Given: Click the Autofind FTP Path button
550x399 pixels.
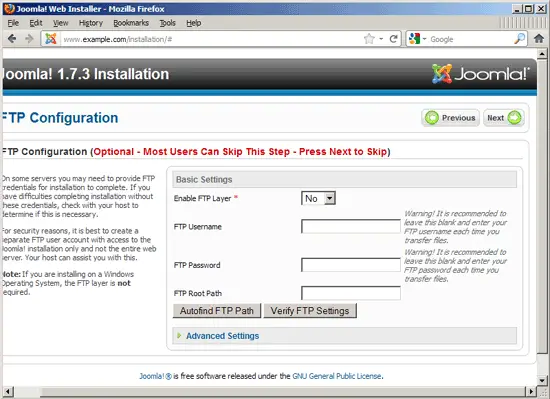Looking at the screenshot, I should point(217,311).
